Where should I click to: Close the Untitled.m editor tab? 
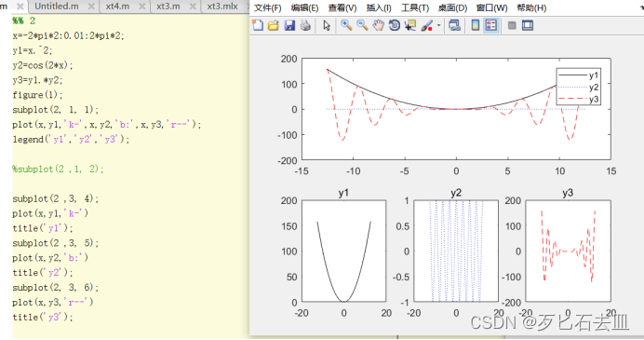tap(91, 7)
